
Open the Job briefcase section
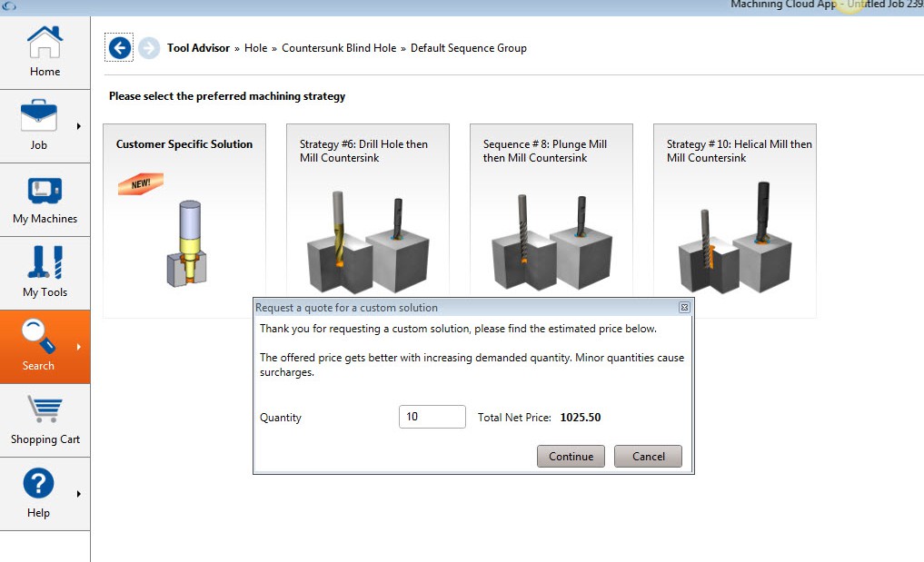[x=39, y=125]
